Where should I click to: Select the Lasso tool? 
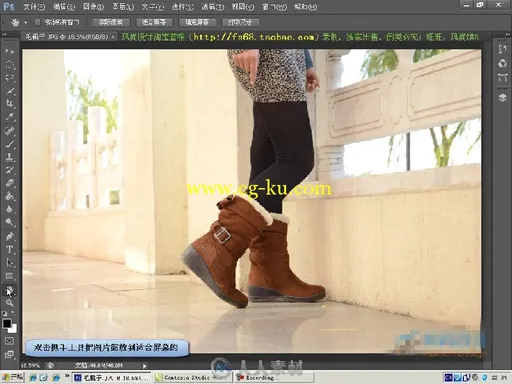coord(9,78)
